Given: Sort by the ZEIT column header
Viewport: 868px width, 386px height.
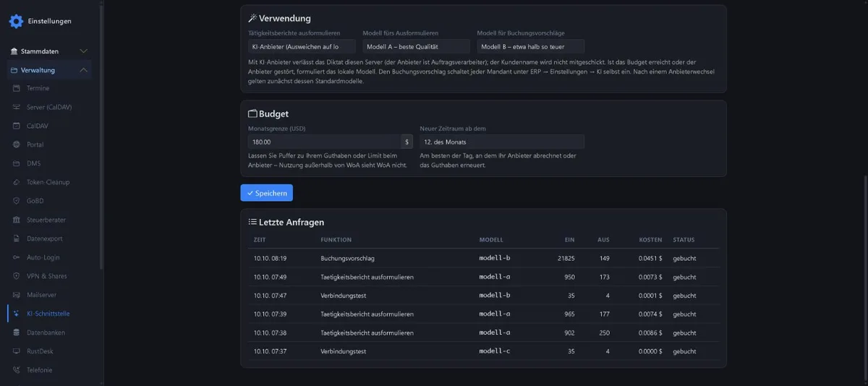Looking at the screenshot, I should click(x=260, y=239).
